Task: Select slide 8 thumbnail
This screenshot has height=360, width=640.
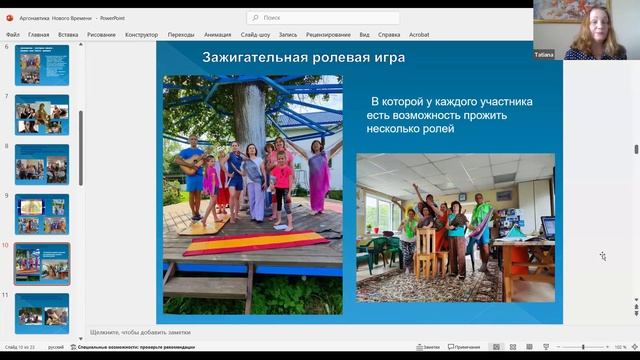Action: click(42, 164)
